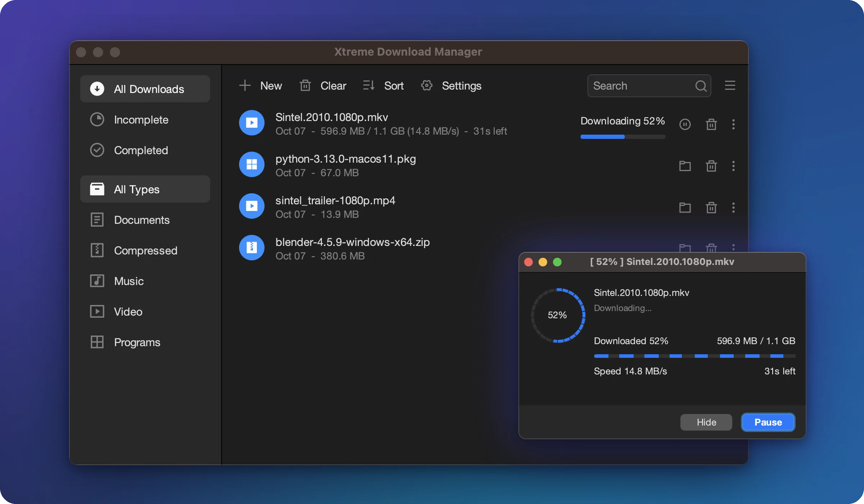The width and height of the screenshot is (864, 504).
Task: Click the circular 52% progress indicator
Action: pyautogui.click(x=558, y=315)
